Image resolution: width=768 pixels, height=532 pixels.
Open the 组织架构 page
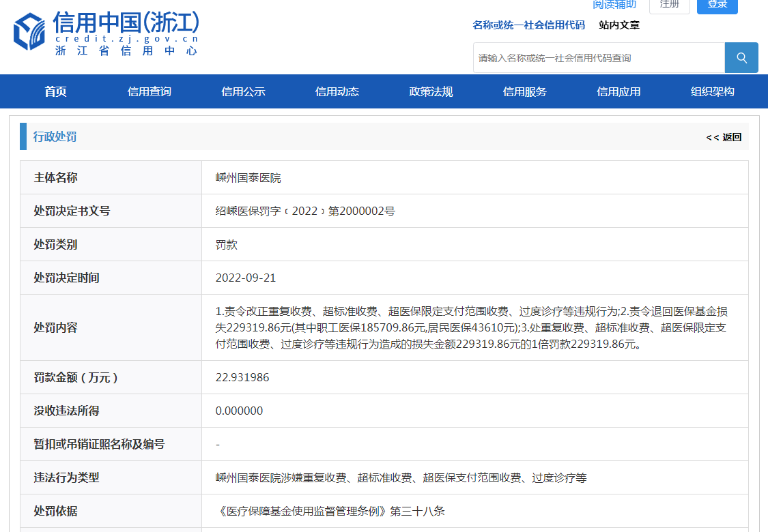coord(713,92)
